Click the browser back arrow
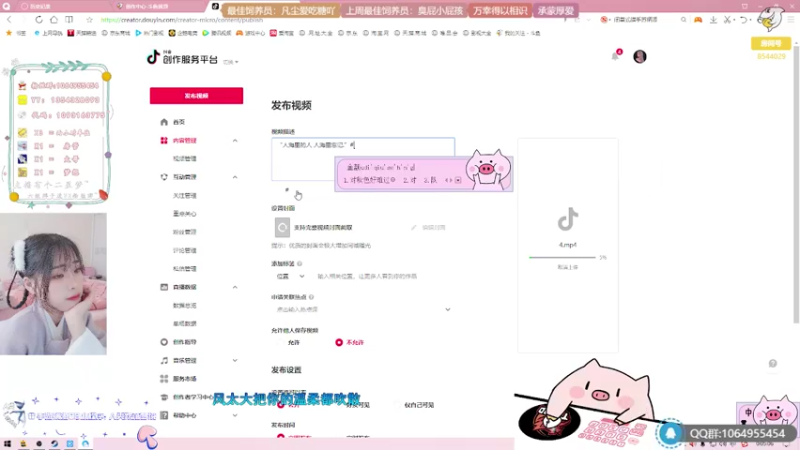 tap(9, 19)
